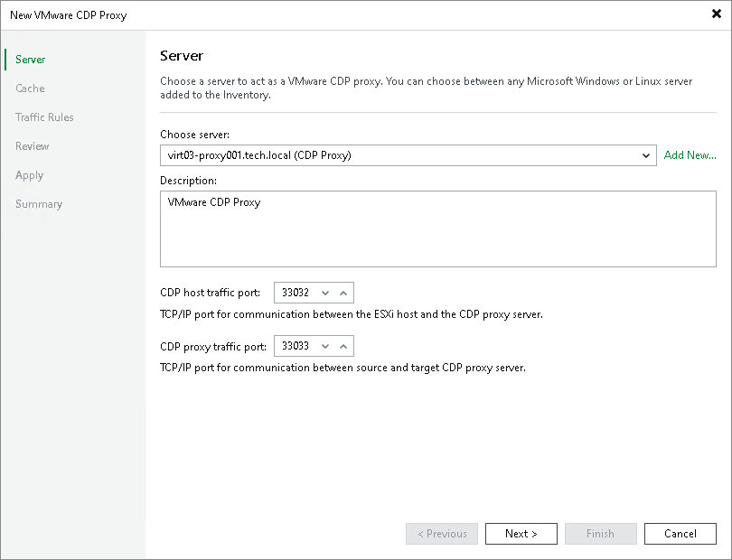732x560 pixels.
Task: Open the Traffic Rules step
Action: tap(44, 117)
